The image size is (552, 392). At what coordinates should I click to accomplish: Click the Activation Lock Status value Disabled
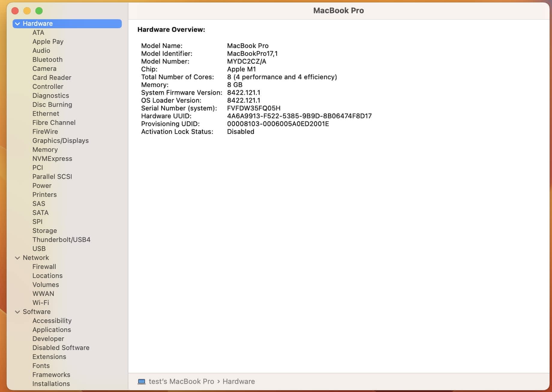[241, 131]
